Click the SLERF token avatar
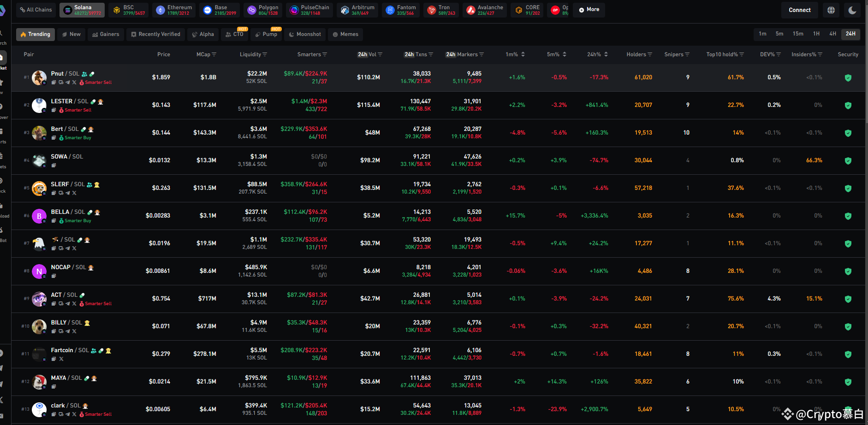Viewport: 868px width, 425px height. coord(39,188)
